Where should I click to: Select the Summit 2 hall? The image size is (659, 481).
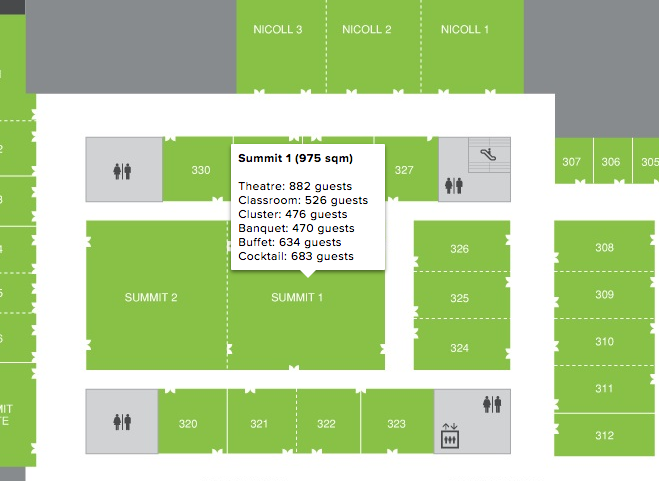tap(157, 295)
